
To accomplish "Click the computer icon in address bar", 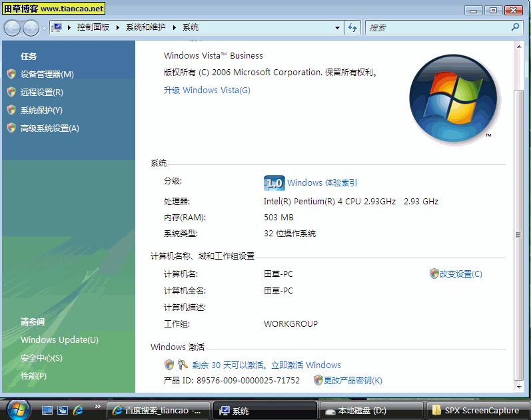I will (x=57, y=27).
